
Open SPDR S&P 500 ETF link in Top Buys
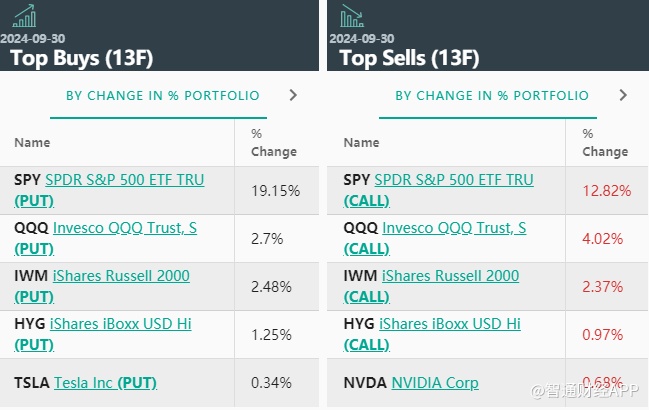[124, 180]
